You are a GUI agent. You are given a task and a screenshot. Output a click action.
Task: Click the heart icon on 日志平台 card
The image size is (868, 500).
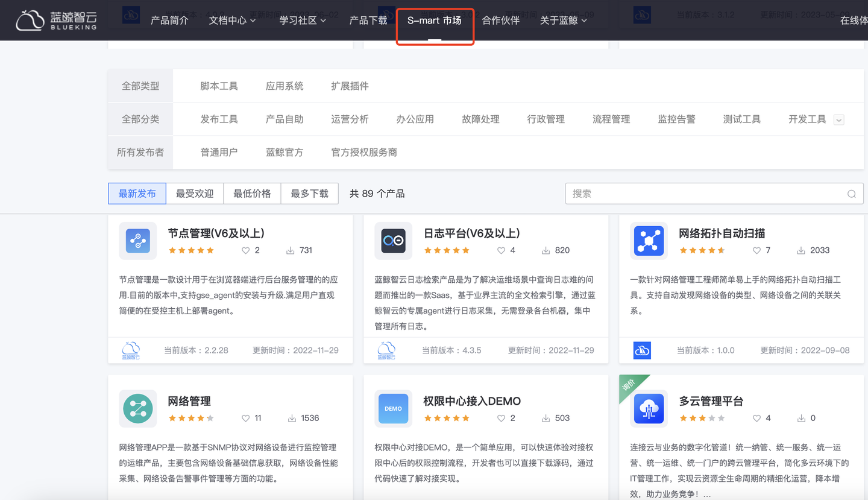click(x=501, y=250)
